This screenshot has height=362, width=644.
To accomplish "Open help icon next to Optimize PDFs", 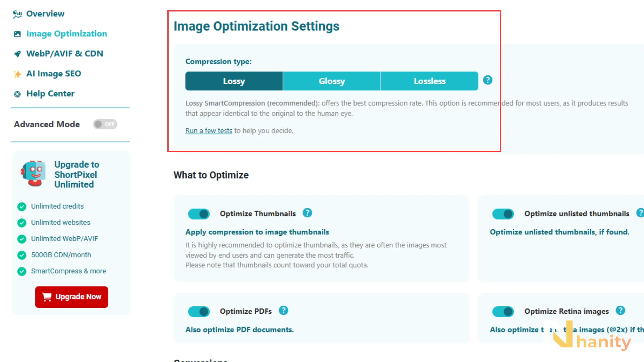I will click(283, 311).
